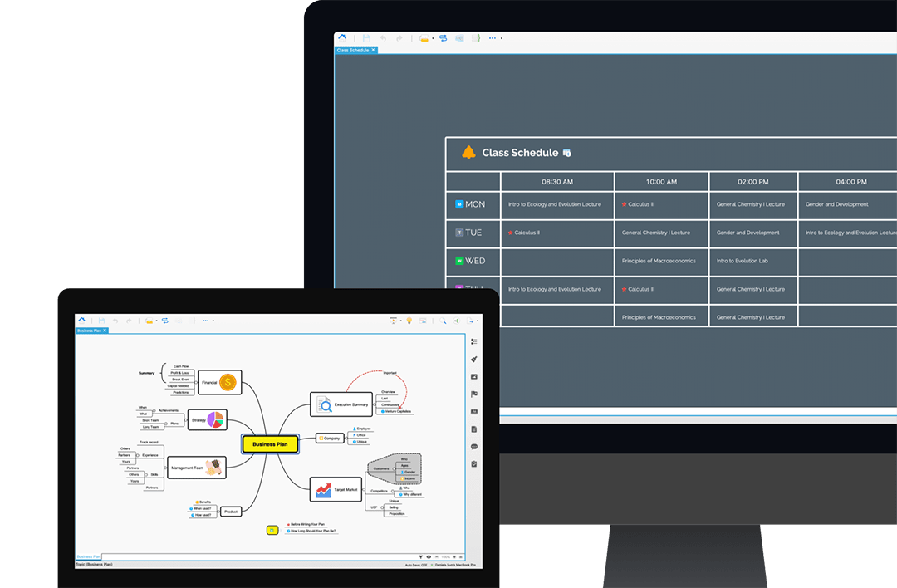Select the MON 10:00 AM Calculus II cell
This screenshot has width=897, height=588.
coord(661,204)
